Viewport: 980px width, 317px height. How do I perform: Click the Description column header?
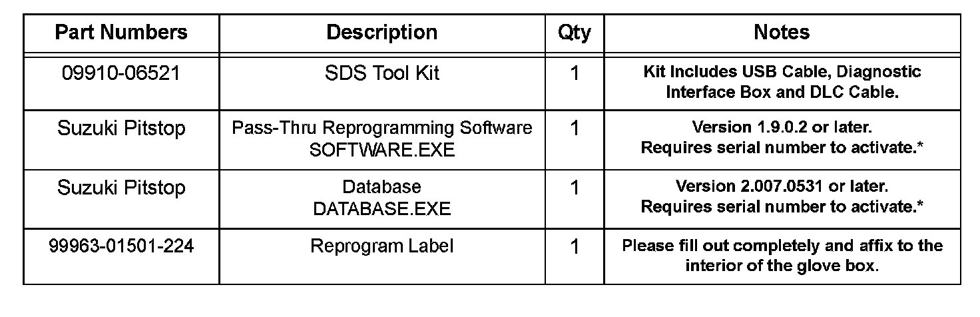click(x=382, y=32)
